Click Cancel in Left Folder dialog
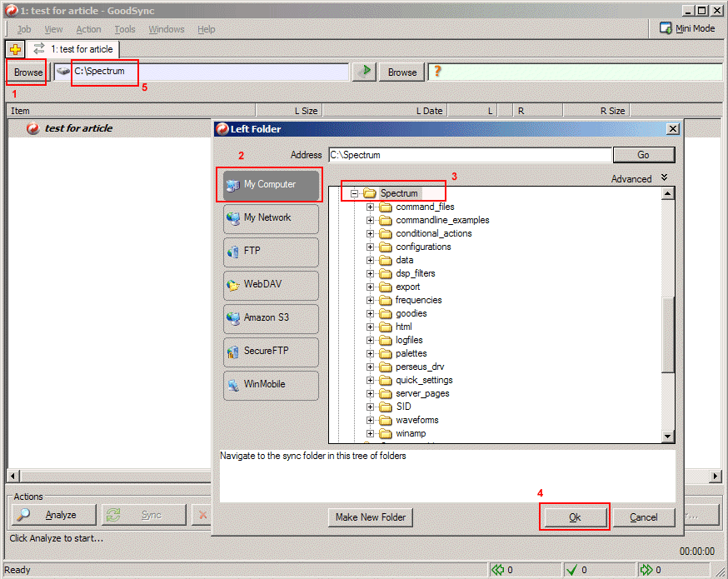The image size is (728, 579). 644,517
